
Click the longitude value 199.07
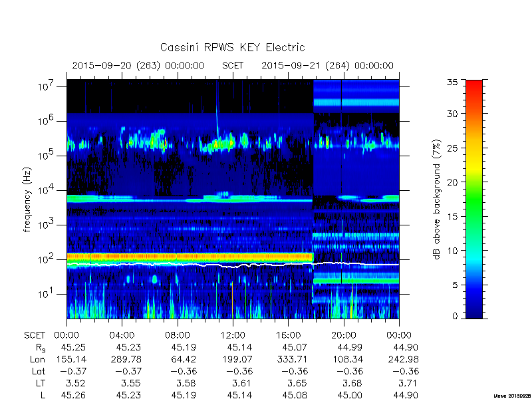(236, 359)
